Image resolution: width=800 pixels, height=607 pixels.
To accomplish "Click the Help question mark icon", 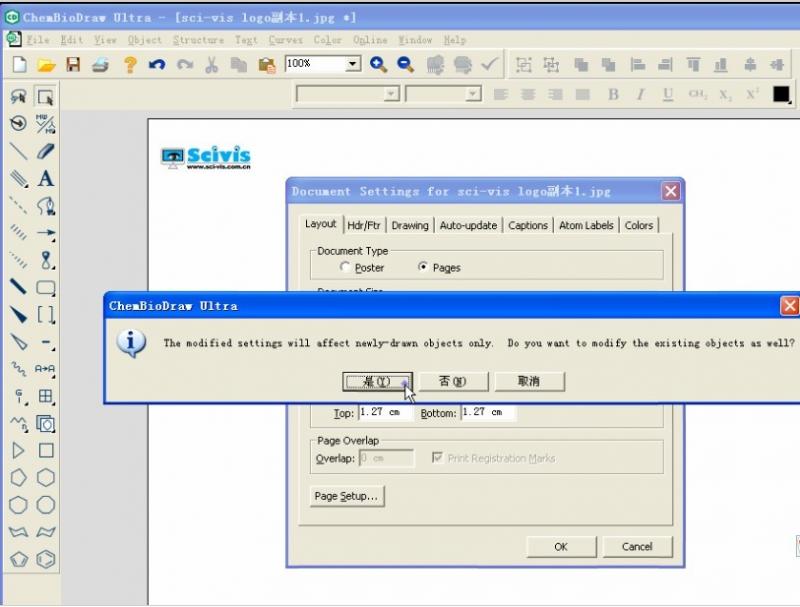I will pos(130,65).
